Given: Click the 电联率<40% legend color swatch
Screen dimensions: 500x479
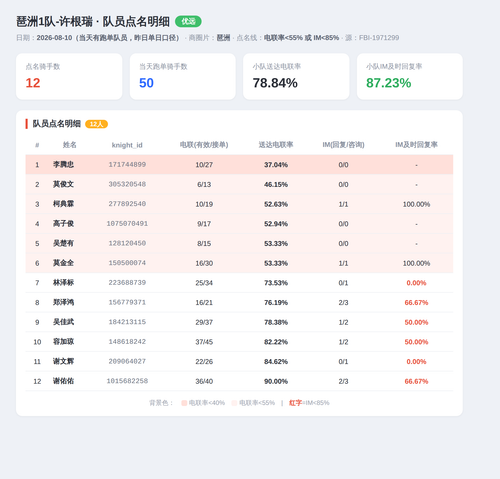Looking at the screenshot, I should click(184, 403).
